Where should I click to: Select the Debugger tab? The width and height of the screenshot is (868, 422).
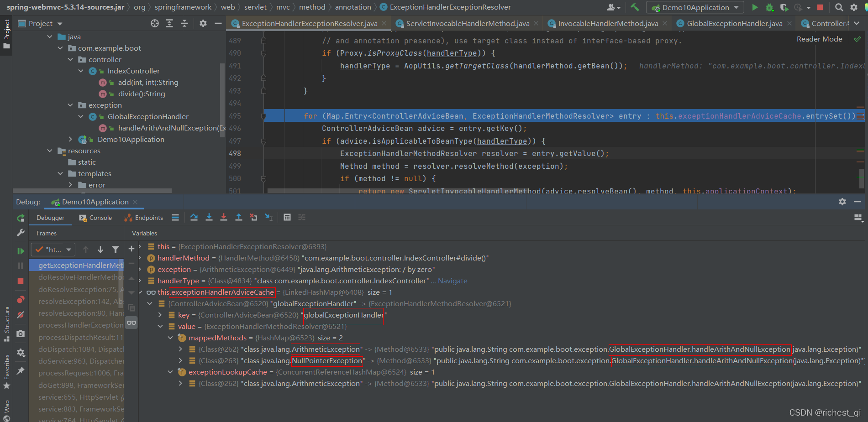click(50, 218)
